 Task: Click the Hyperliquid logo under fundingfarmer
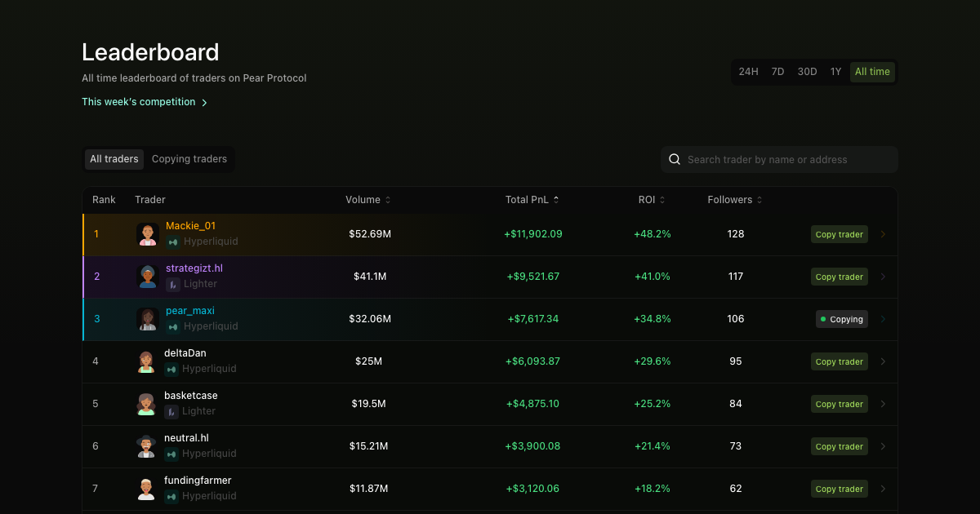[x=171, y=496]
